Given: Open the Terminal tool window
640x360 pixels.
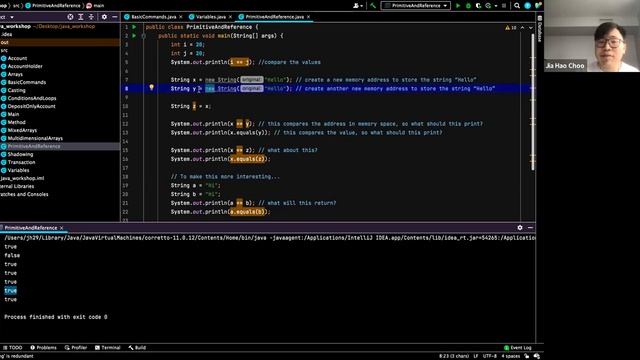Looking at the screenshot, I should pos(107,348).
